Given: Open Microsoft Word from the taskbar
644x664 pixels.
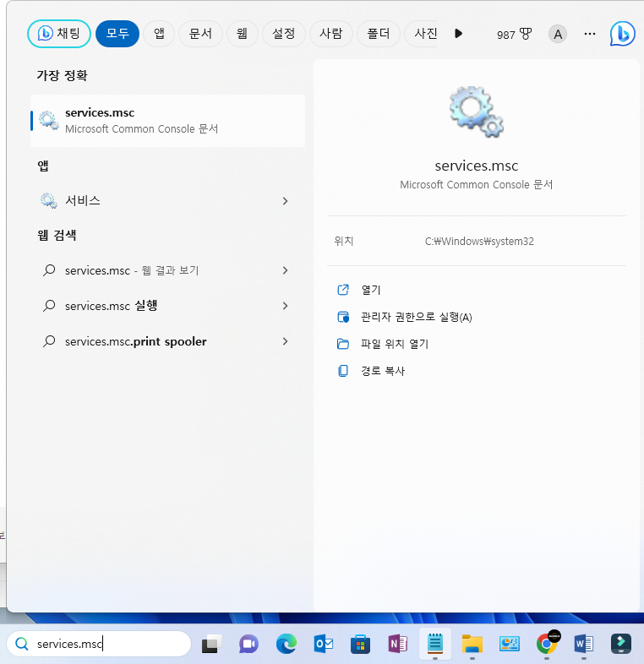Looking at the screenshot, I should 584,644.
